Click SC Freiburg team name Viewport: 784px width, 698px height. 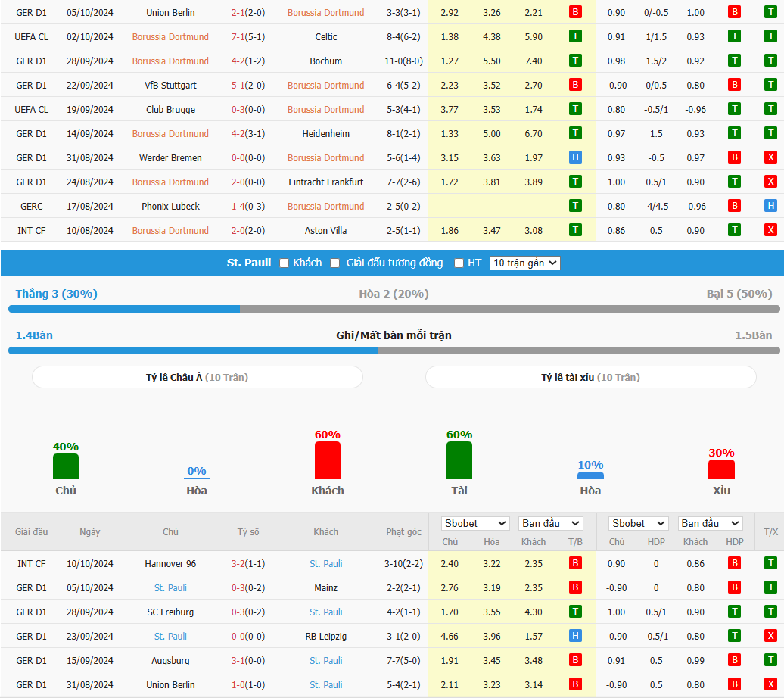point(170,612)
